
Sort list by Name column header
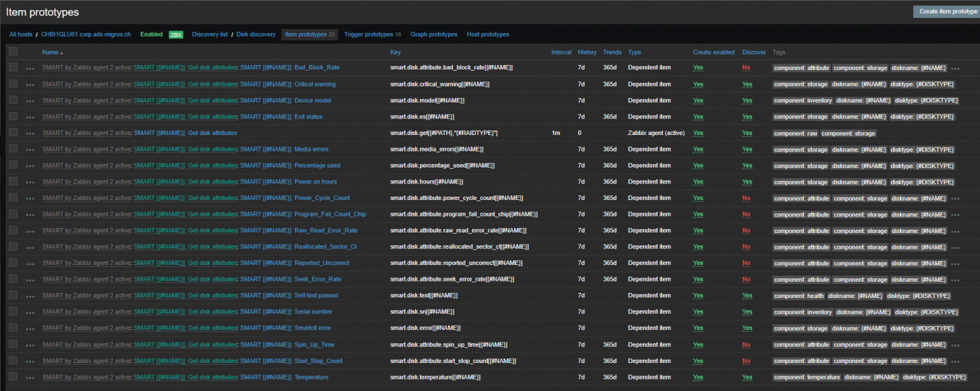pos(50,52)
